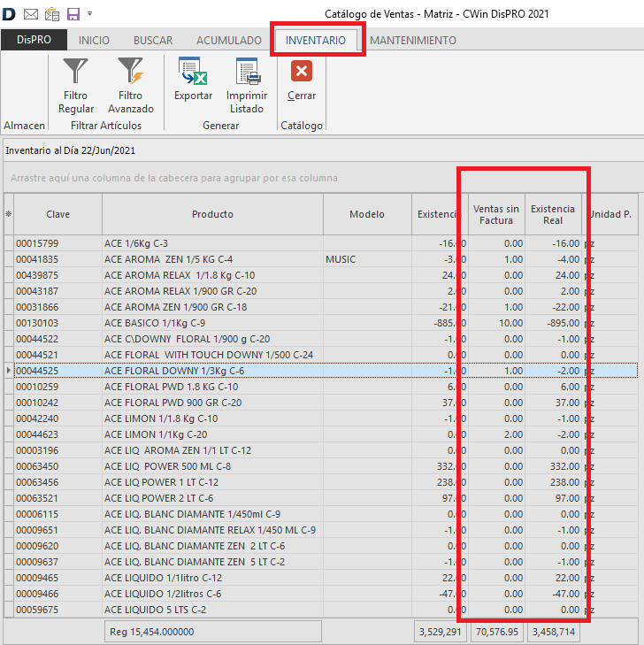Switch to the BUSCAR tab
Viewport: 644px width, 645px height.
pos(153,41)
